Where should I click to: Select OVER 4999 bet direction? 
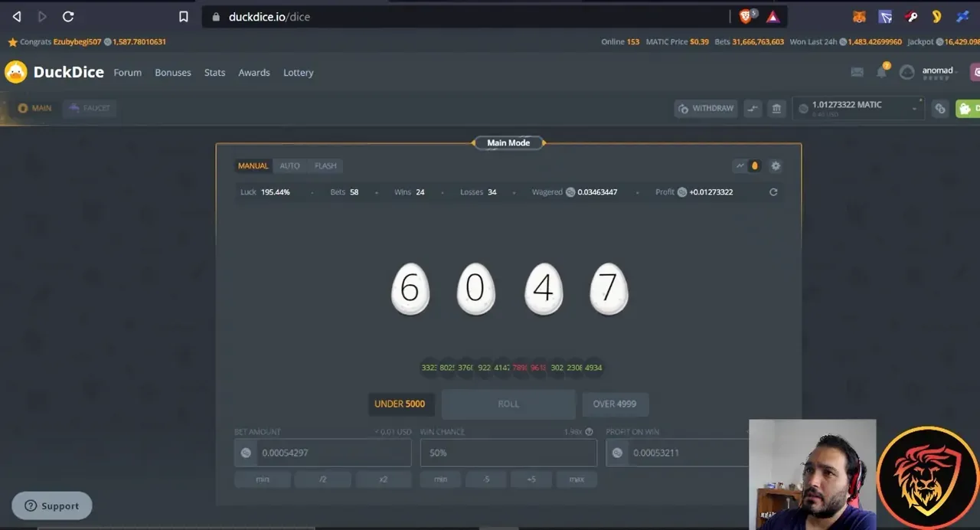tap(615, 404)
